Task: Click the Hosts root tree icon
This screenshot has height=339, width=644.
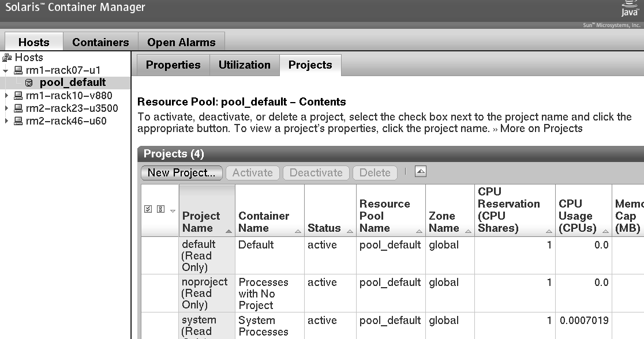Action: pos(7,58)
